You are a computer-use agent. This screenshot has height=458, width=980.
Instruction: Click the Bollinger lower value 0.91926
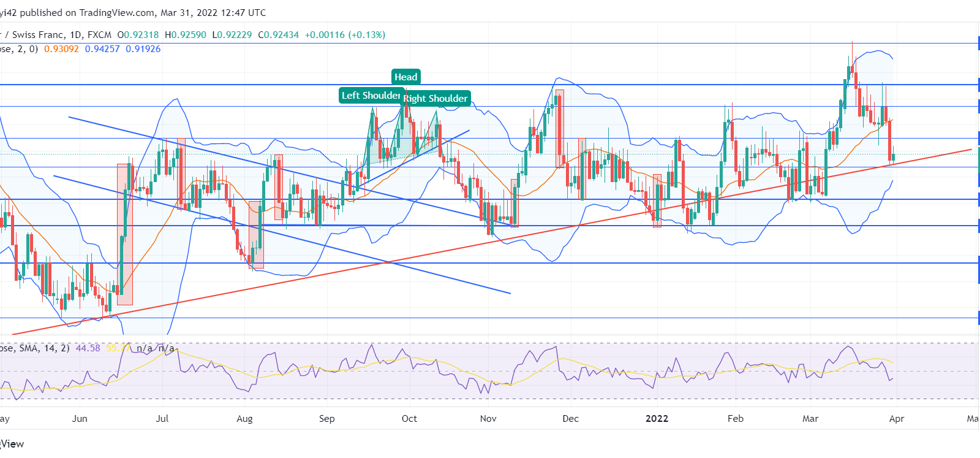143,49
